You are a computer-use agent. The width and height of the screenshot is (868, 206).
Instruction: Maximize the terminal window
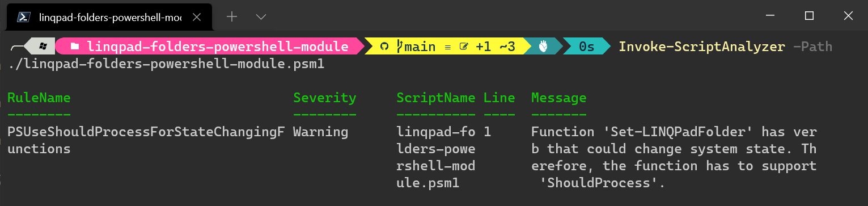pyautogui.click(x=810, y=16)
